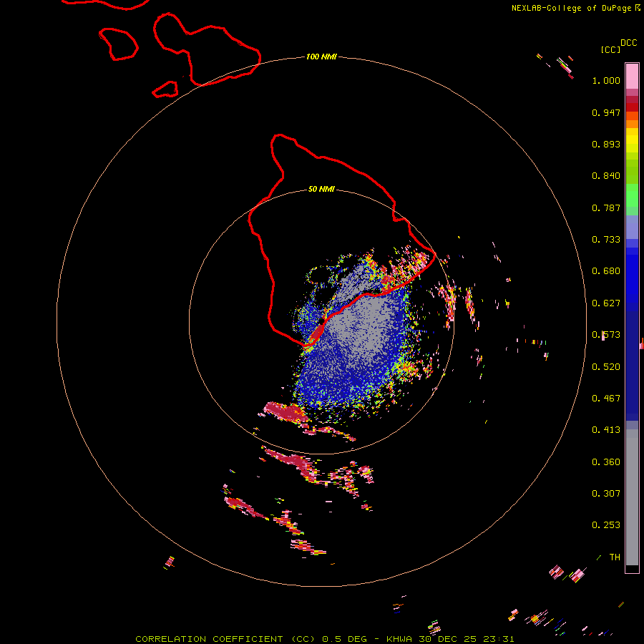Select the 0.467 scale value
Screen dimensions: 644x644
pyautogui.click(x=606, y=399)
